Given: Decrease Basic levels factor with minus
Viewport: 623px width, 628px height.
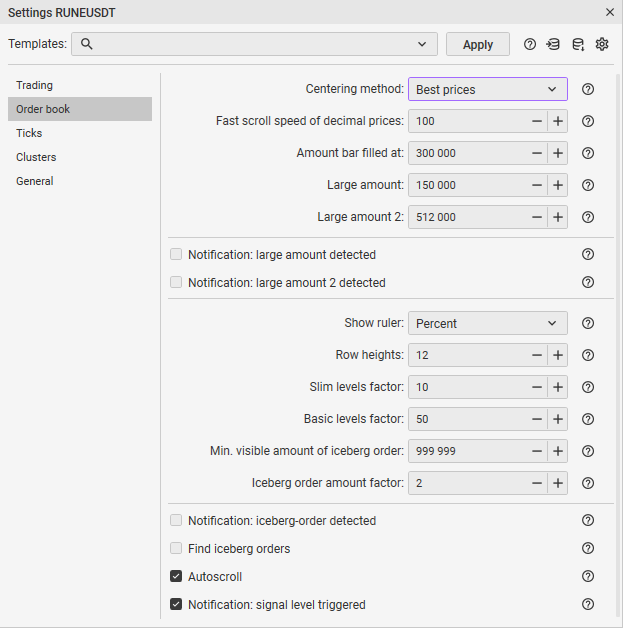Looking at the screenshot, I should [x=537, y=419].
